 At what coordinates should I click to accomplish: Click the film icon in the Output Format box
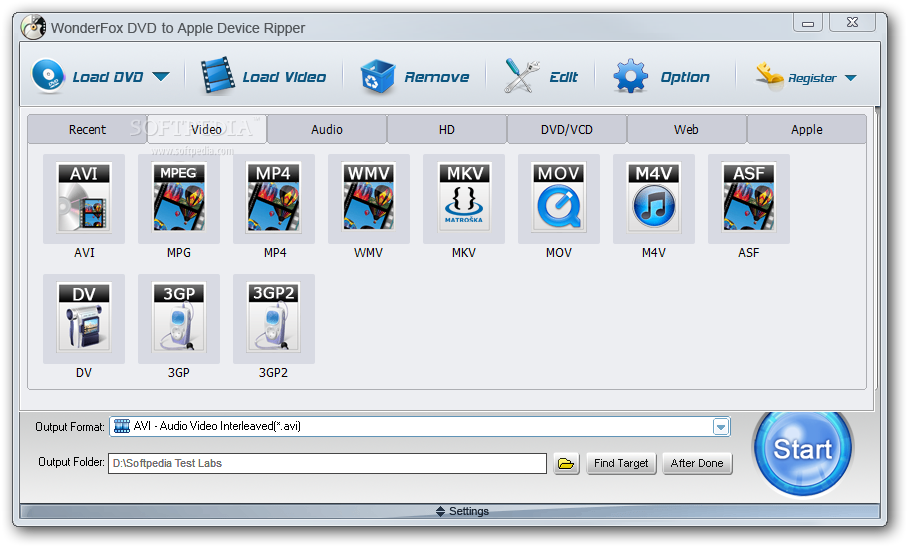pyautogui.click(x=122, y=426)
